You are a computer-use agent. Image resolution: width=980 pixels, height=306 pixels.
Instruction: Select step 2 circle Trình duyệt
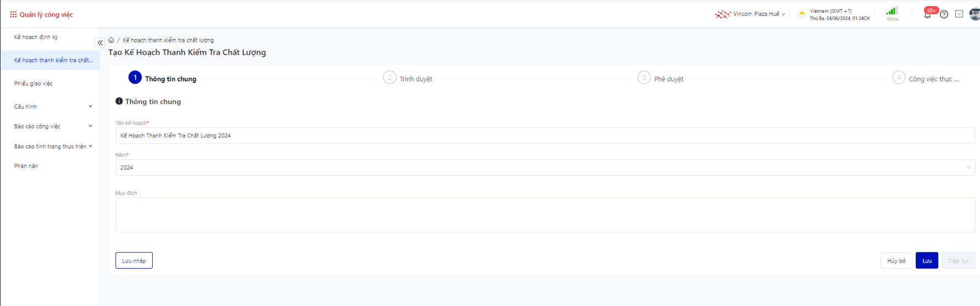pyautogui.click(x=389, y=77)
